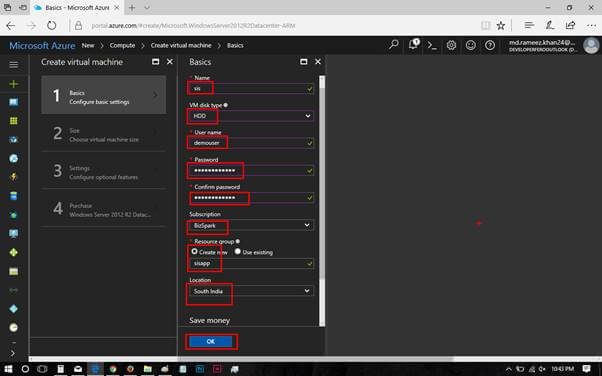Open the Windows Start menu
Viewport: 602px width, 376px height.
[8, 369]
